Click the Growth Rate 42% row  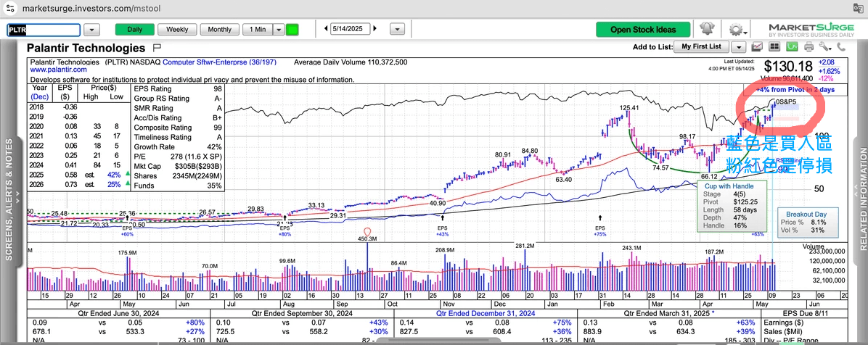(178, 147)
